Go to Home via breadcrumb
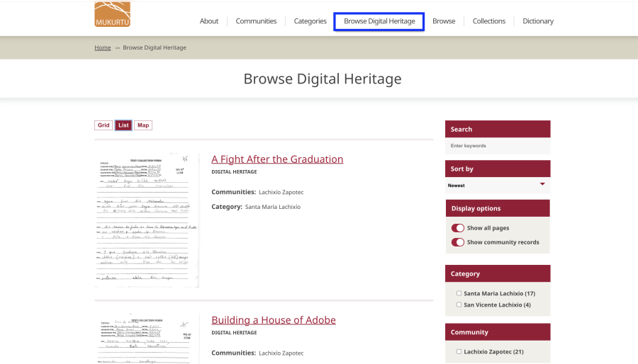This screenshot has width=638, height=364. pyautogui.click(x=103, y=47)
